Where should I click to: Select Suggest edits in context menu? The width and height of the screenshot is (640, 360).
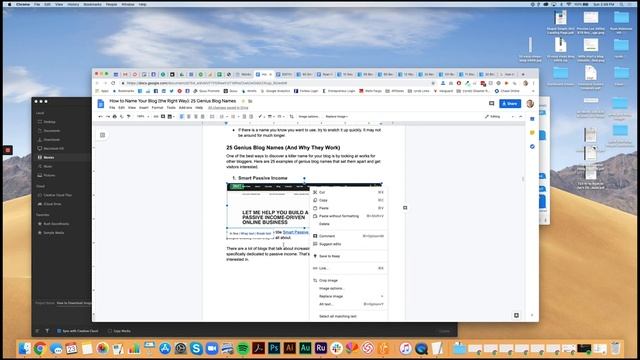coord(348,244)
